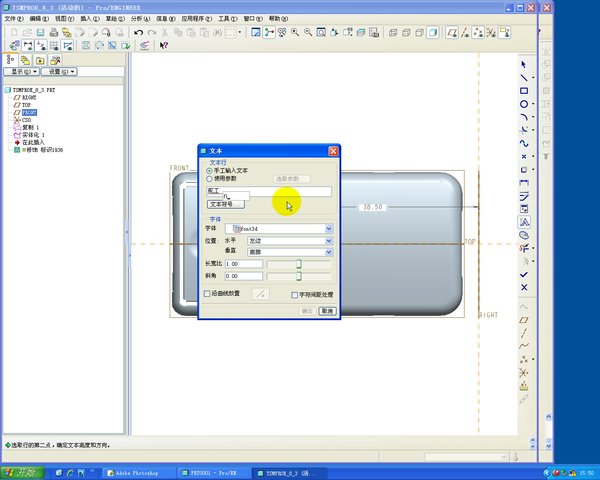Image resolution: width=600 pixels, height=480 pixels.
Task: Open the 垂直 position dropdown
Action: click(x=329, y=252)
